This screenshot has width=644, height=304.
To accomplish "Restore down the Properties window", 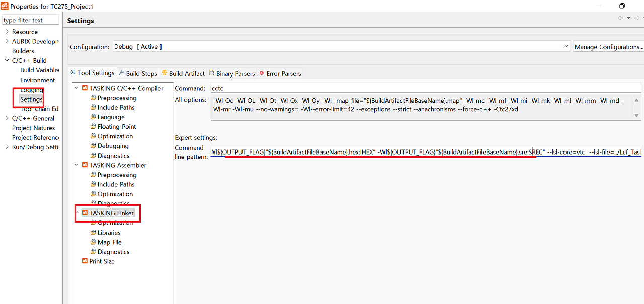I will pyautogui.click(x=622, y=6).
